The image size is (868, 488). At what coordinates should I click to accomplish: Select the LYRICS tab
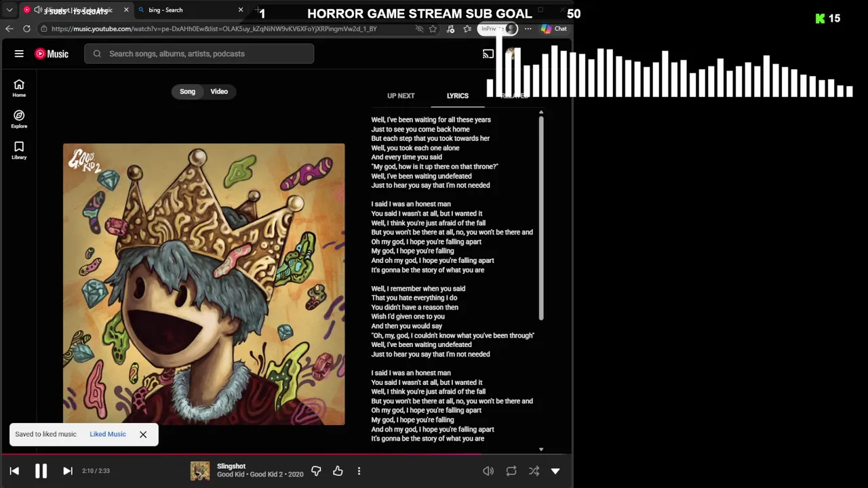click(x=458, y=96)
